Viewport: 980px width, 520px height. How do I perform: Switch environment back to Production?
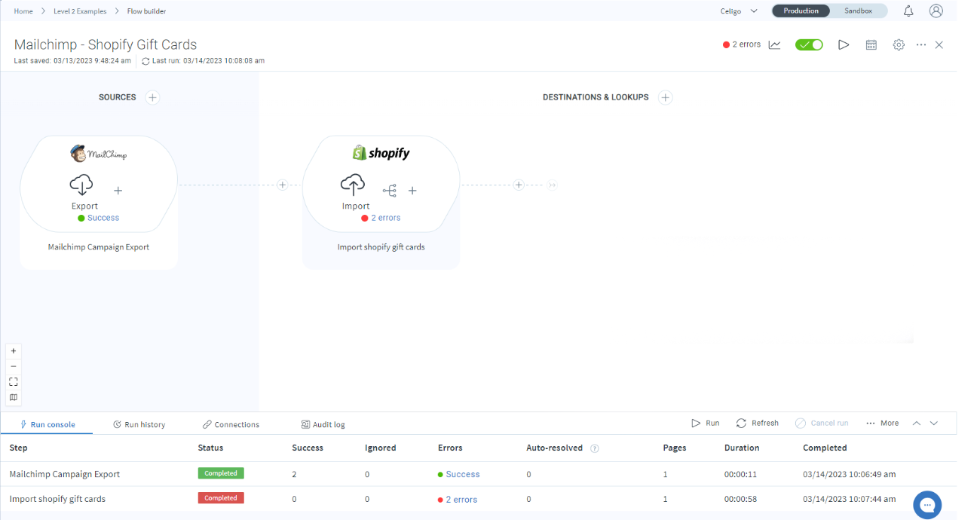point(801,11)
